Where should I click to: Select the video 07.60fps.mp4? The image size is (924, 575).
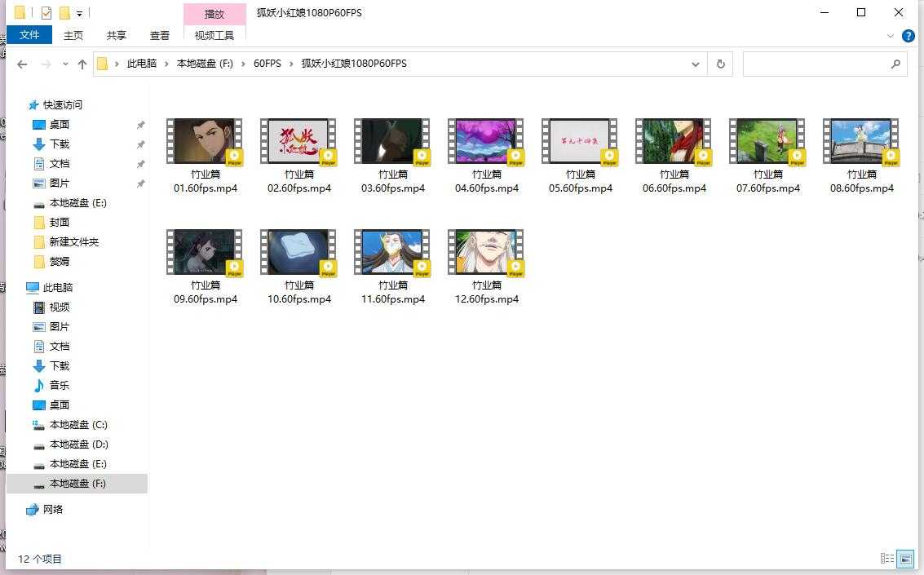767,156
